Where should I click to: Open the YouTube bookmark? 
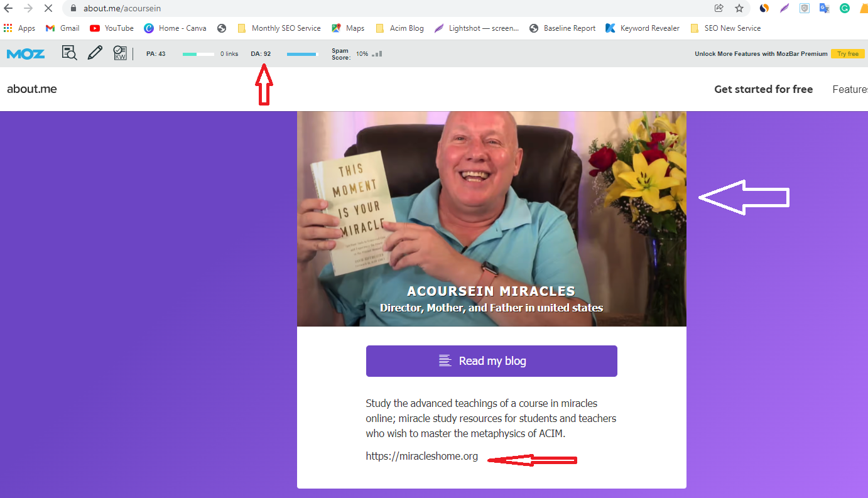[x=112, y=28]
